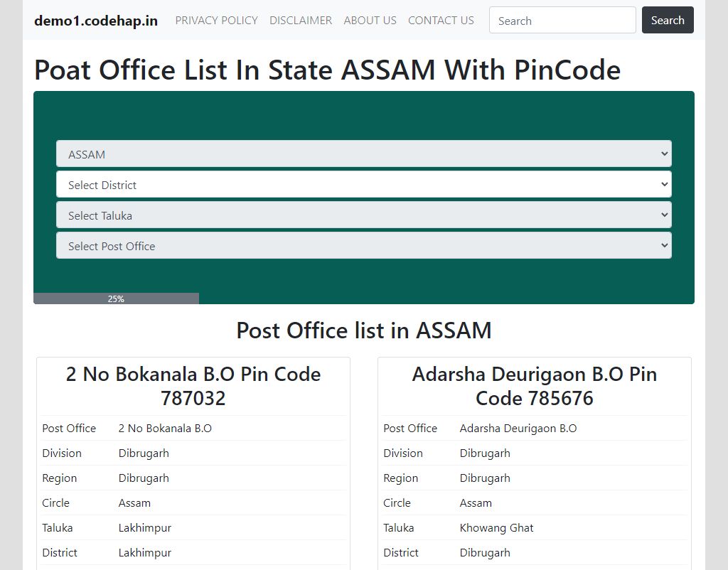This screenshot has height=570, width=728.
Task: Click the 'Post Office list in ASSAM' heading
Action: click(363, 330)
